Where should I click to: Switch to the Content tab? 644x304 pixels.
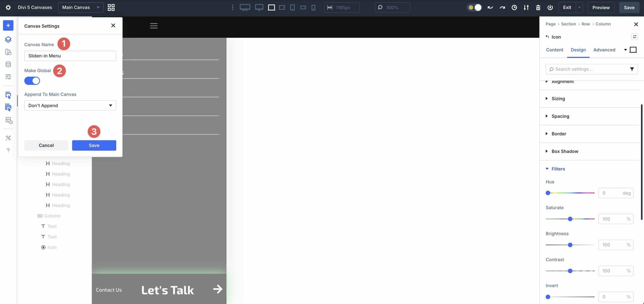pyautogui.click(x=554, y=50)
